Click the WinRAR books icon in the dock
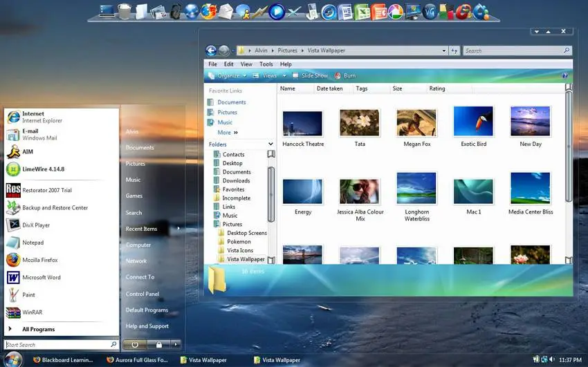 point(446,12)
